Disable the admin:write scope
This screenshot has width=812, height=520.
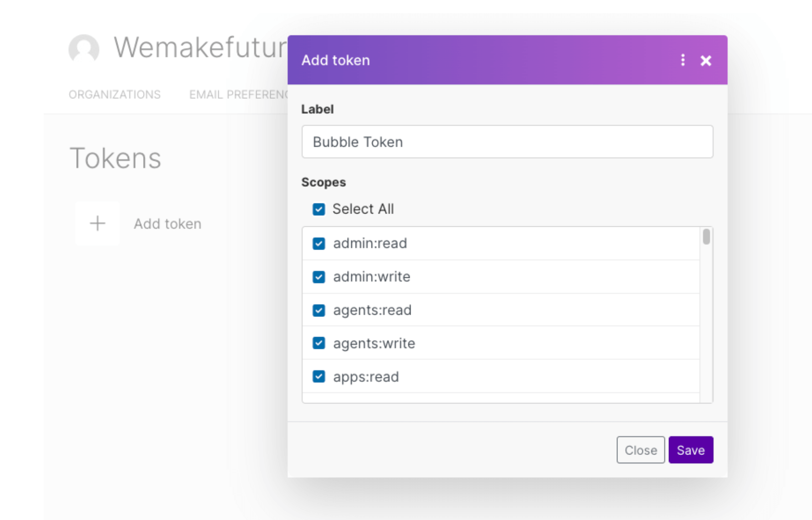319,277
